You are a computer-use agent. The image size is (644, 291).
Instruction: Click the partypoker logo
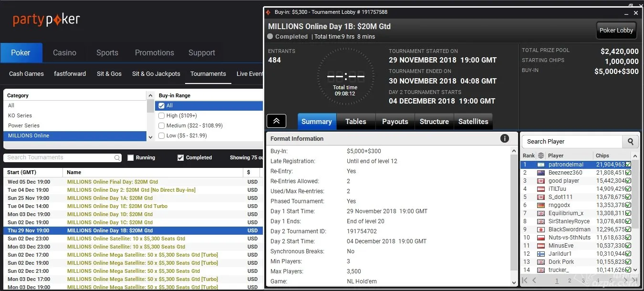tap(46, 20)
